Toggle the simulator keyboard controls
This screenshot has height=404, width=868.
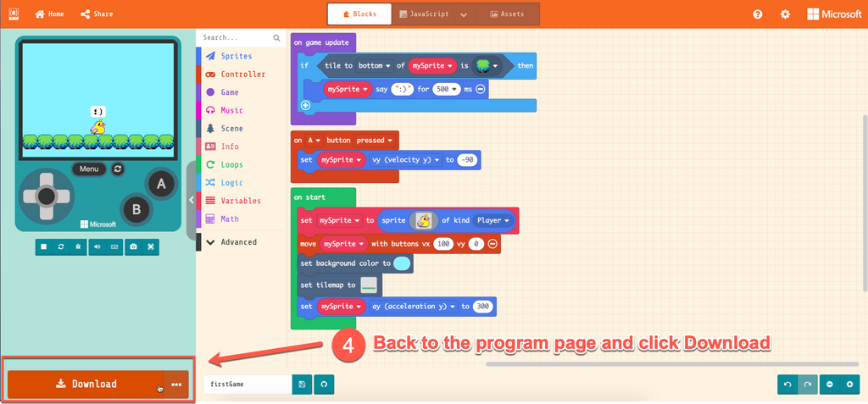tap(114, 246)
